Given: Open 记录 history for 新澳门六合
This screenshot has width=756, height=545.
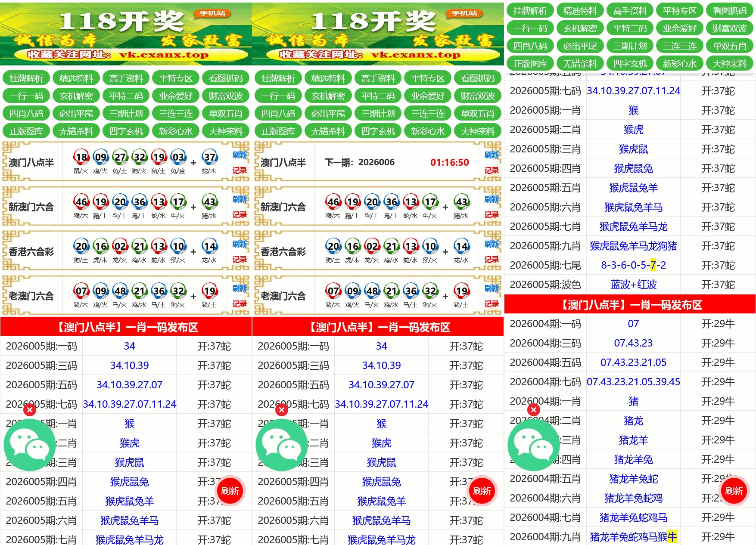Looking at the screenshot, I should pos(240,214).
